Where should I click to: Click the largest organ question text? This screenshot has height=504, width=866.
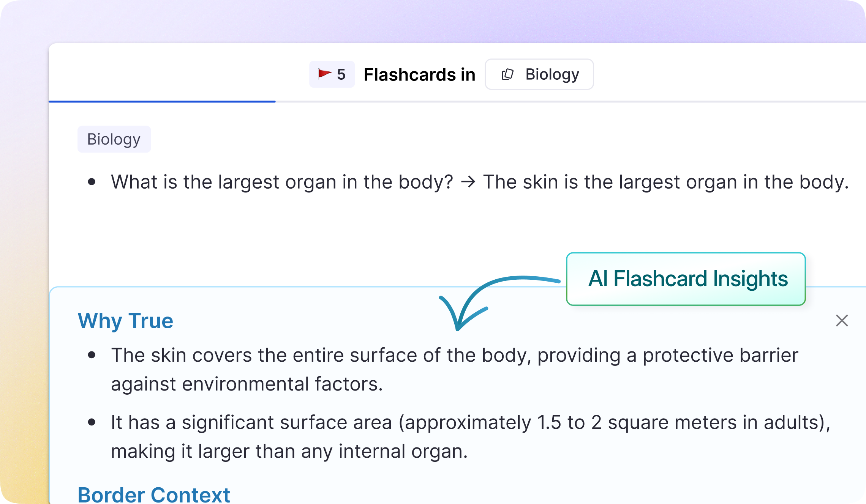tap(282, 182)
